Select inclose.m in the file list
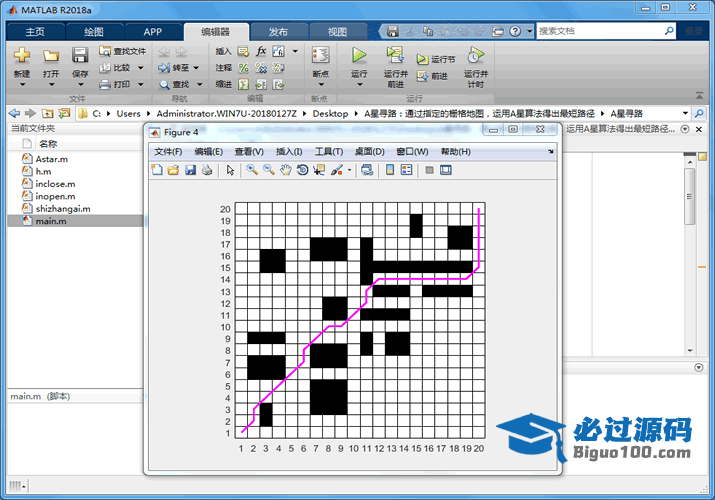715x500 pixels. pyautogui.click(x=55, y=184)
